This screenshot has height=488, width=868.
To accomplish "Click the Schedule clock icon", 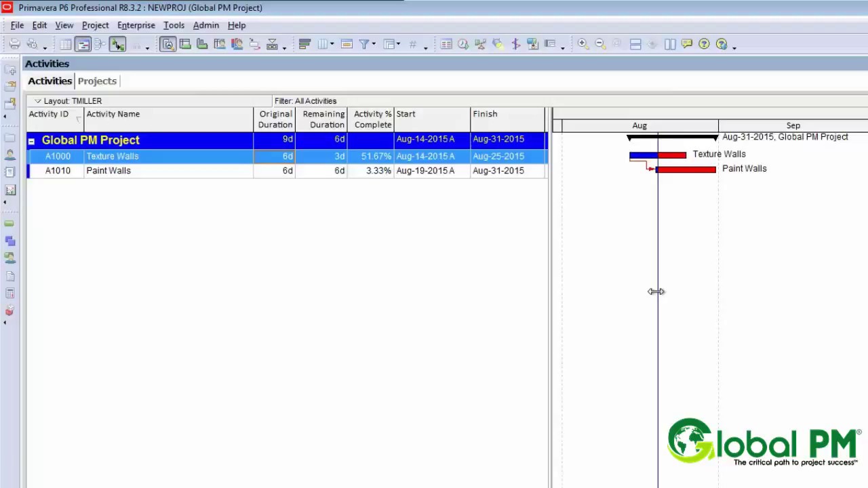I will [463, 44].
